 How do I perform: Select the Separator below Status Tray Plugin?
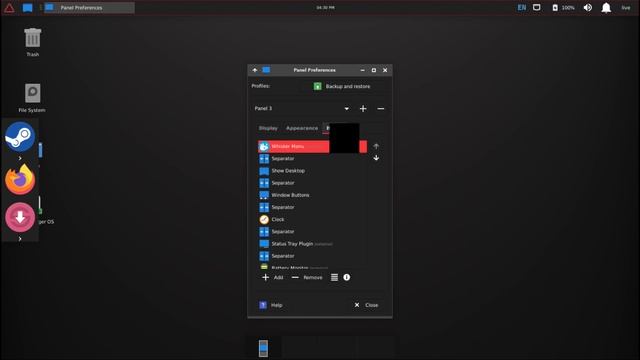(x=312, y=256)
